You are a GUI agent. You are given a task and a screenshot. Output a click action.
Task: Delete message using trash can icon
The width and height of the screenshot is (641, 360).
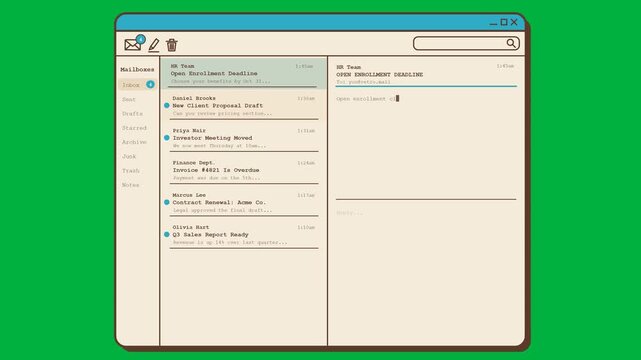click(172, 45)
